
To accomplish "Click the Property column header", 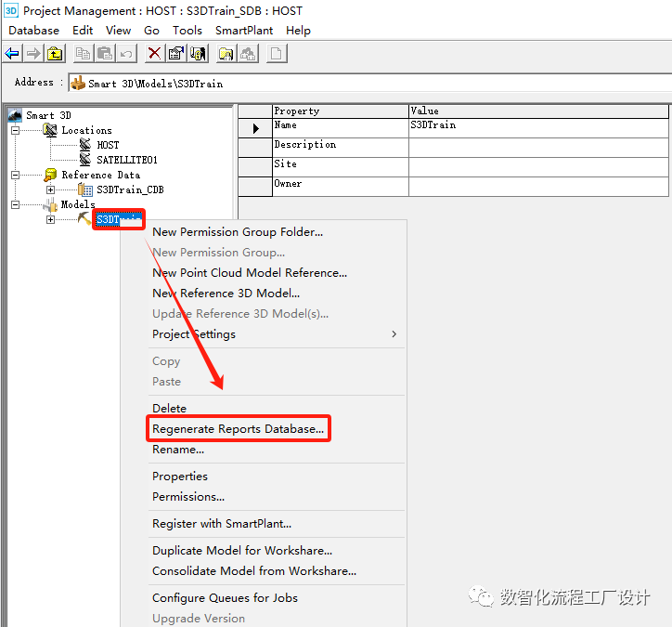I will 341,111.
